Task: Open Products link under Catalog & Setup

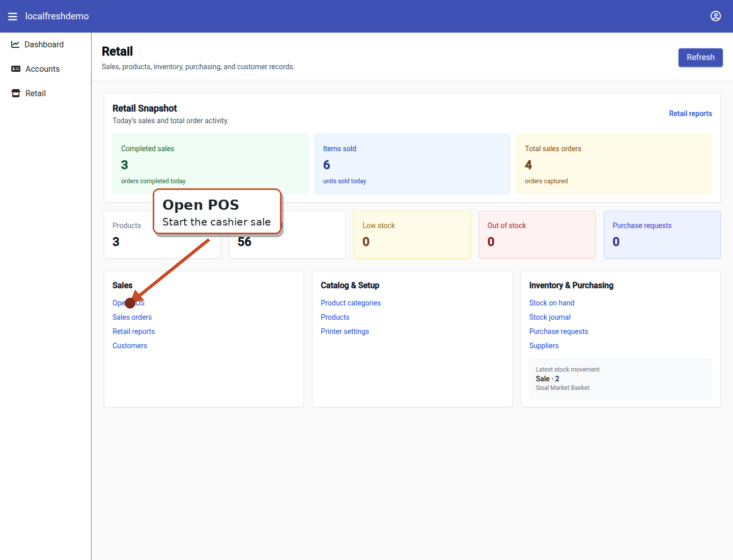Action: pyautogui.click(x=335, y=317)
